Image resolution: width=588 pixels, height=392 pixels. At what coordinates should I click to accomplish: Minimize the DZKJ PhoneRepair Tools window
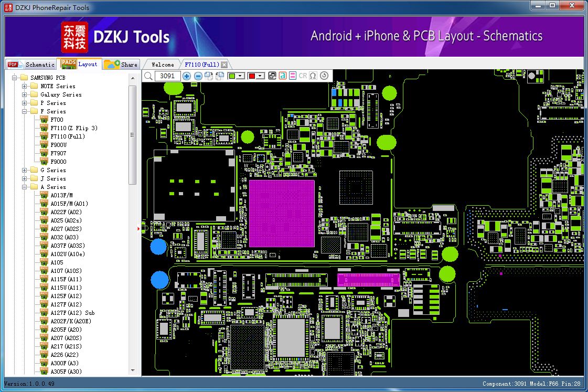pos(539,6)
